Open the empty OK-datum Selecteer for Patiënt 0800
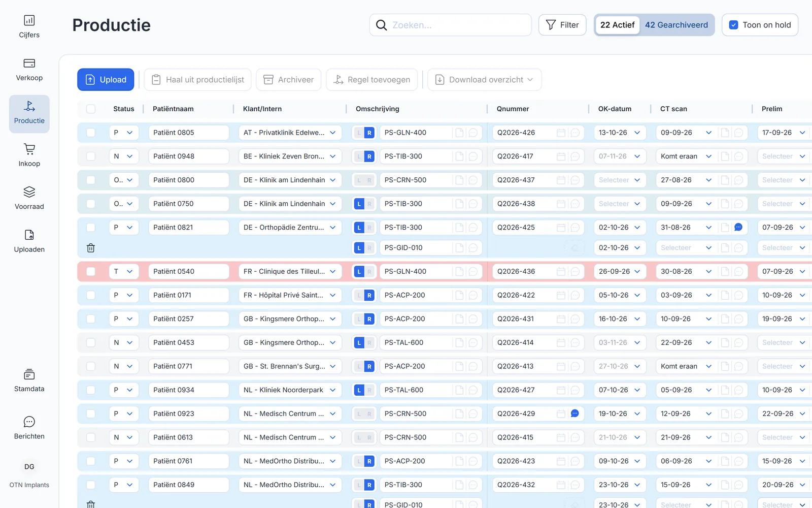The height and width of the screenshot is (508, 812). click(620, 180)
